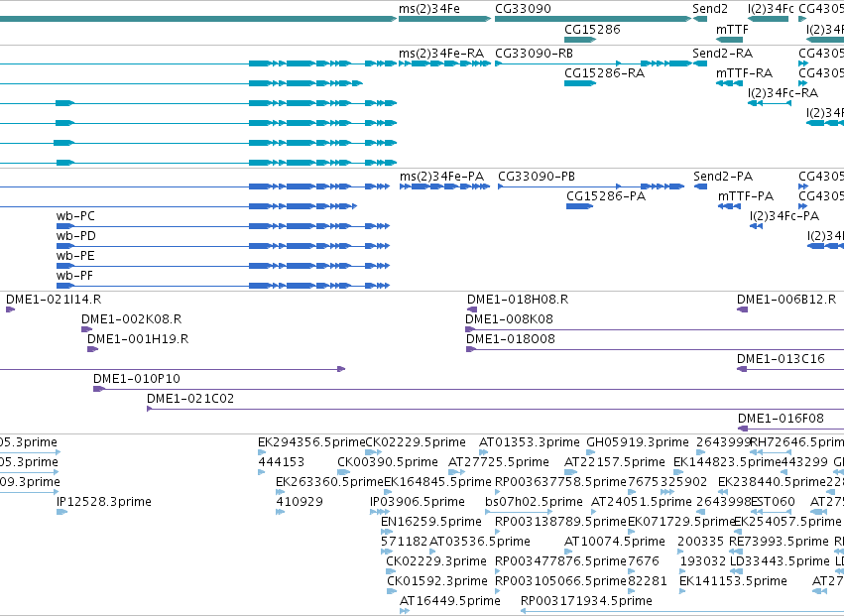This screenshot has width=844, height=616.
Task: Select the IP03906.5prime EST label
Action: pos(418,502)
